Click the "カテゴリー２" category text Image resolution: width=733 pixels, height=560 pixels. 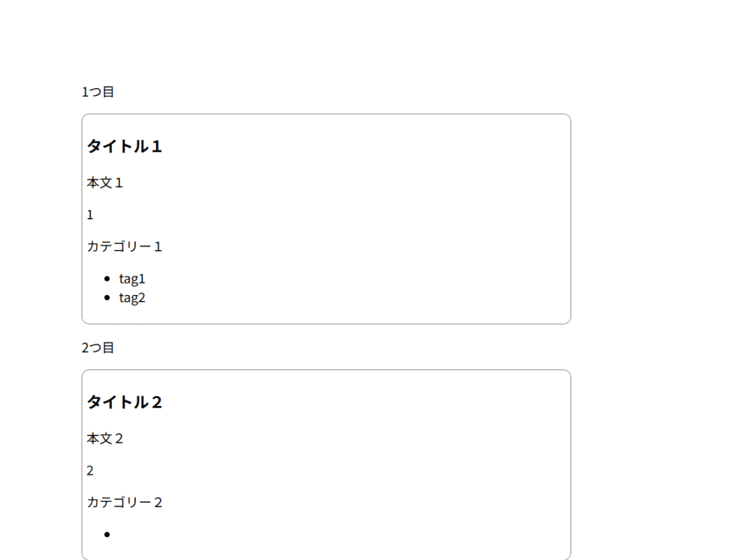pyautogui.click(x=125, y=502)
